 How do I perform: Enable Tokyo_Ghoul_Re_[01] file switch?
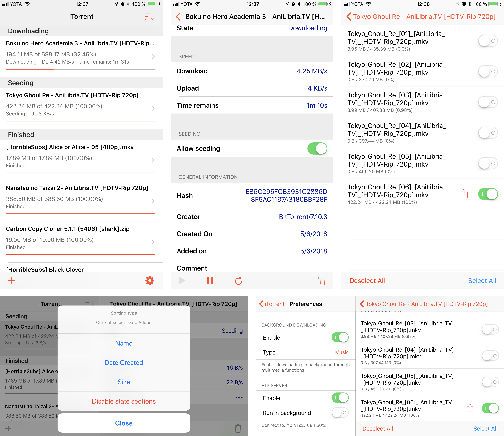click(488, 41)
